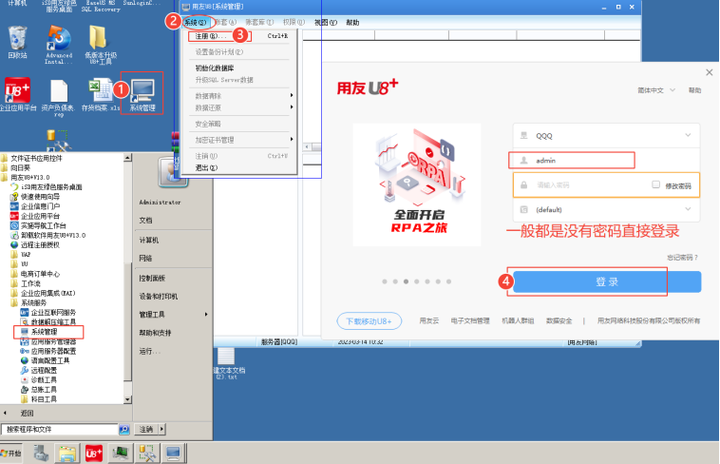Image resolution: width=720 pixels, height=464 pixels.
Task: Click the monitor icon at taskbar's right end
Action: (x=173, y=453)
